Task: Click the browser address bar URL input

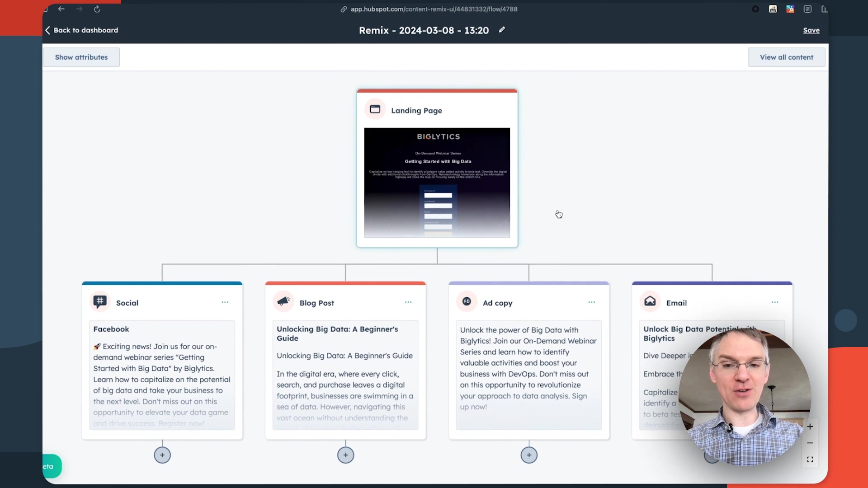Action: pyautogui.click(x=434, y=8)
